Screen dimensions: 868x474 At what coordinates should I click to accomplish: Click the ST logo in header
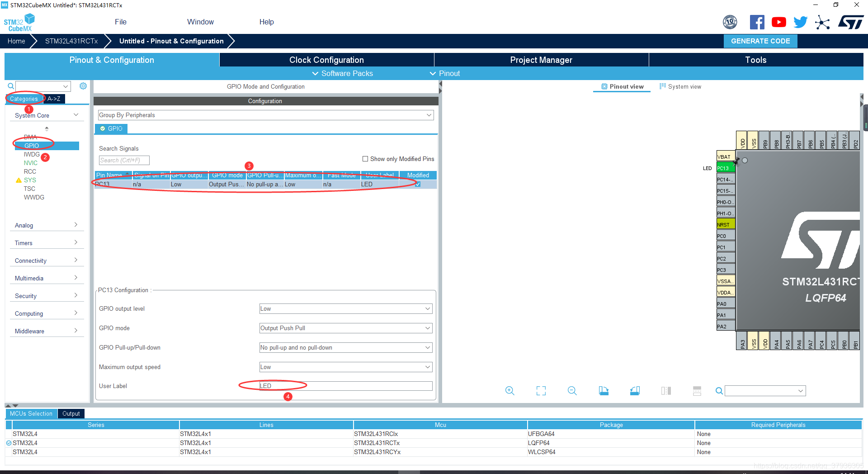[x=851, y=22]
